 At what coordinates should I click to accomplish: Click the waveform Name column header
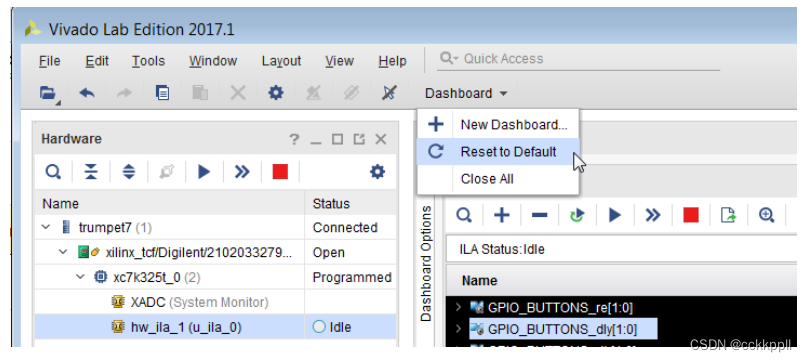click(480, 281)
